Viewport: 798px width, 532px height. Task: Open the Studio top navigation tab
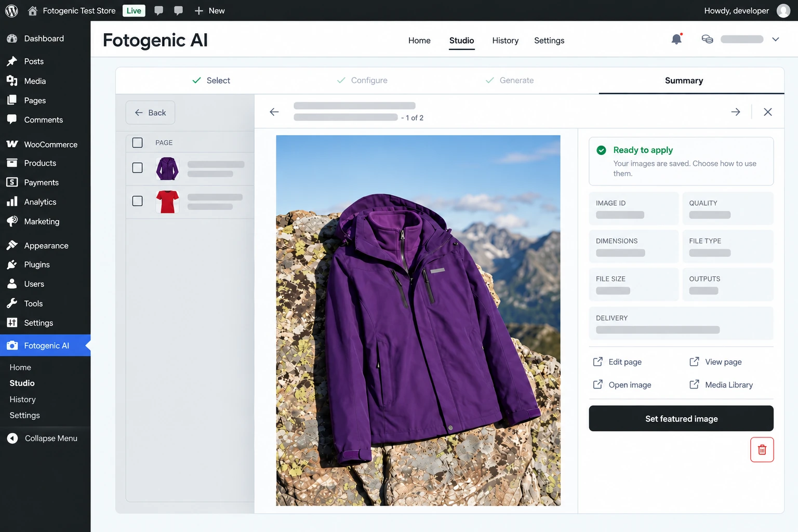pos(461,41)
